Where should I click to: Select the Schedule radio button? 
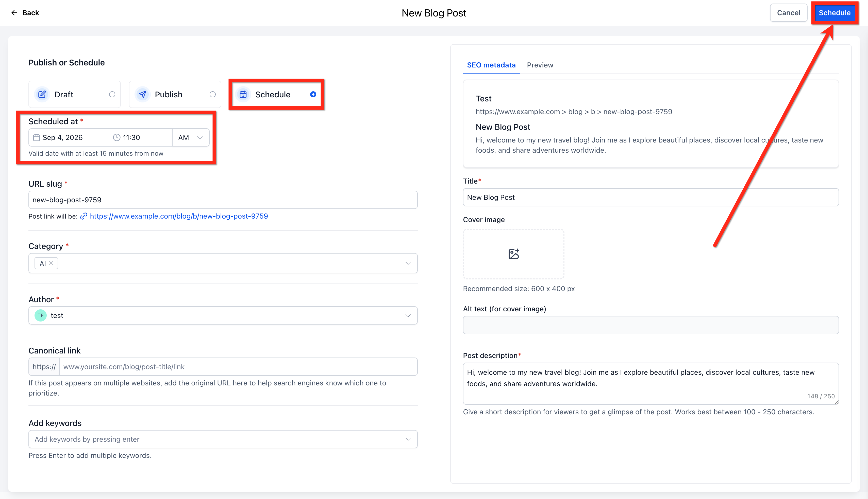click(313, 94)
